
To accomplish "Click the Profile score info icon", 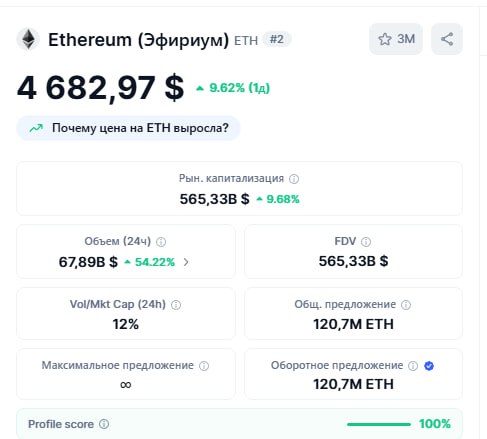I will (x=104, y=424).
